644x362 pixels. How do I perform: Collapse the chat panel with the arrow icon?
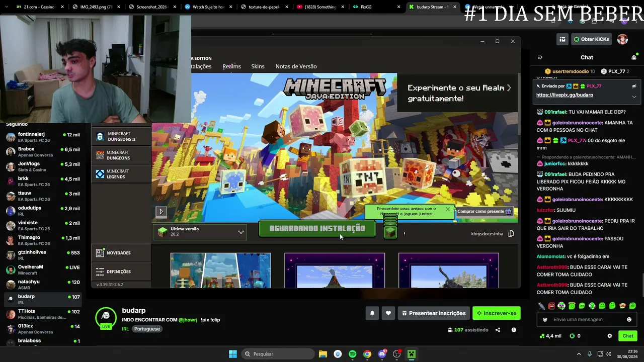pos(540,57)
